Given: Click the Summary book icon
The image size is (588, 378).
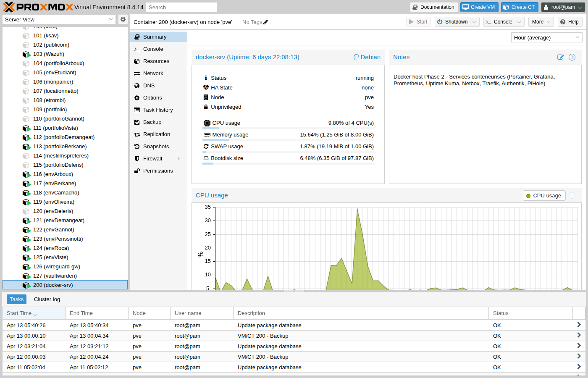Looking at the screenshot, I should click(x=137, y=37).
